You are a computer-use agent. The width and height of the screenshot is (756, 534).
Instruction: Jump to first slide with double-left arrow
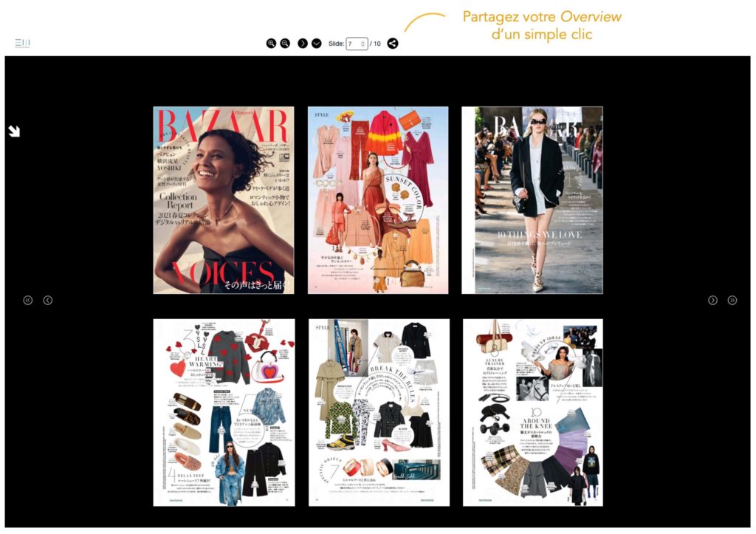pos(28,301)
